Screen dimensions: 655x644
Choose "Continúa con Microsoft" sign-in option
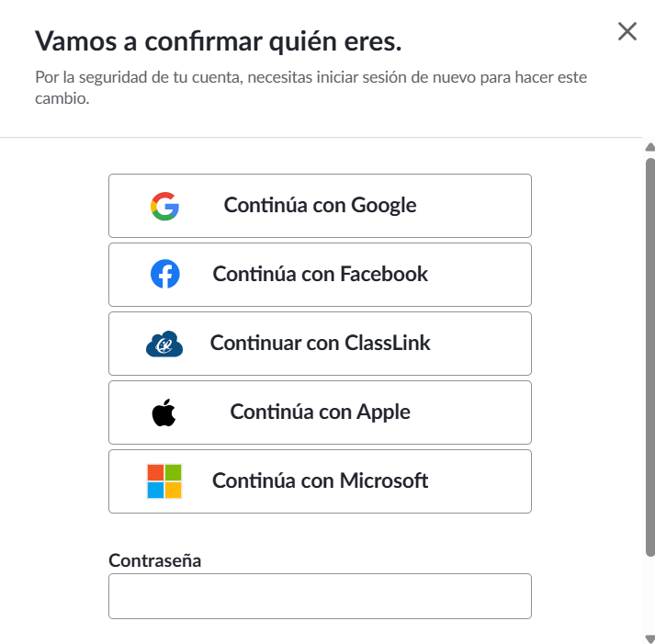pos(320,481)
